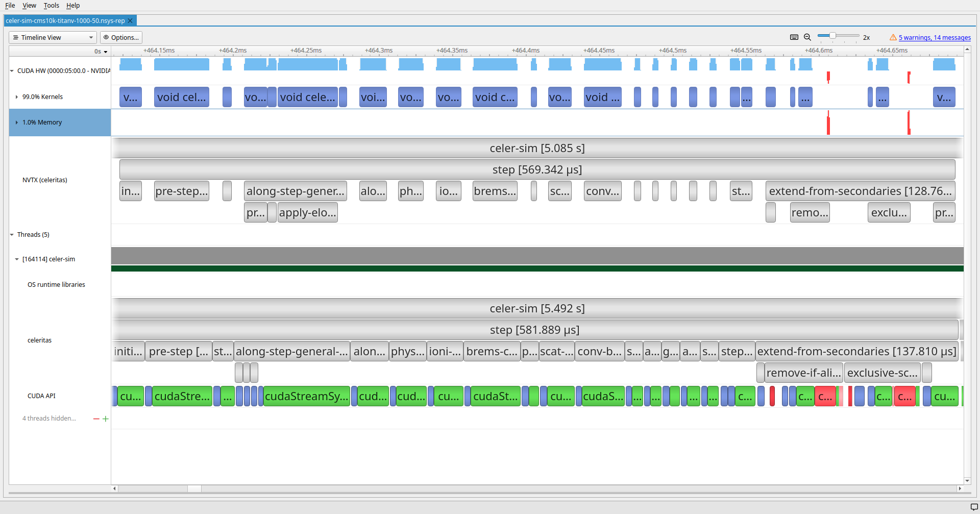This screenshot has height=514, width=980.
Task: Open the 5 warnings, 14 messages link
Action: (x=935, y=37)
